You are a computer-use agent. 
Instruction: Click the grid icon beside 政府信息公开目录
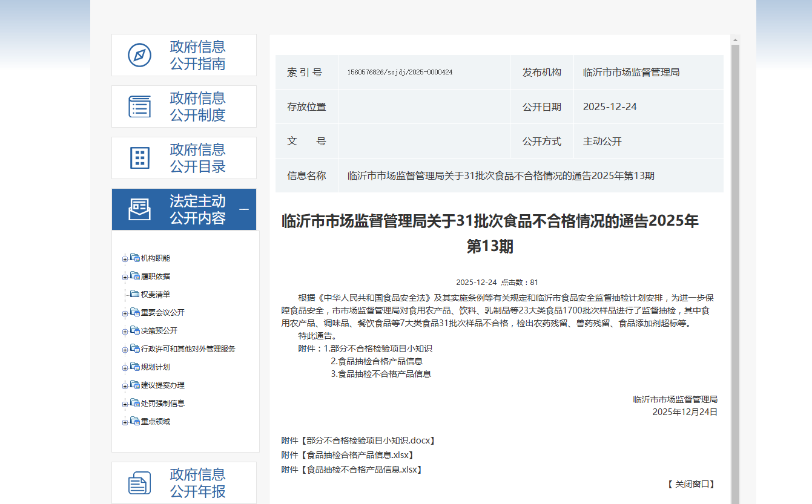coord(140,157)
